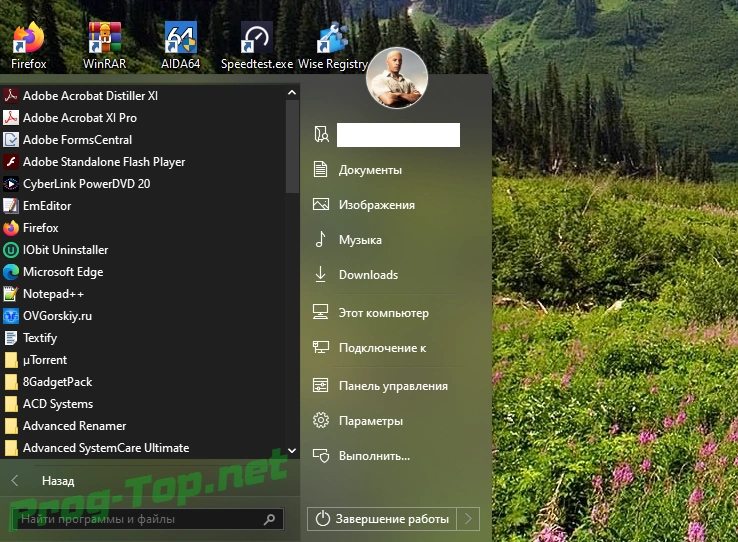Click the Завершение работы button
The height and width of the screenshot is (542, 738).
tap(382, 518)
